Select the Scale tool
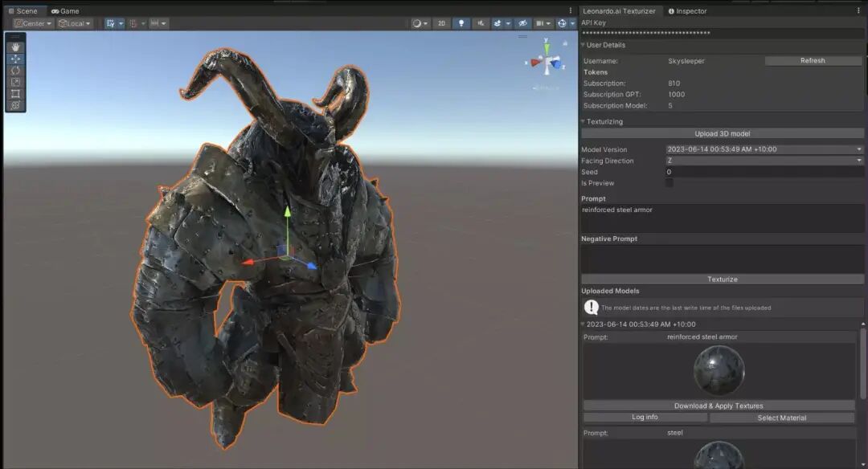This screenshot has width=868, height=469. coord(15,83)
